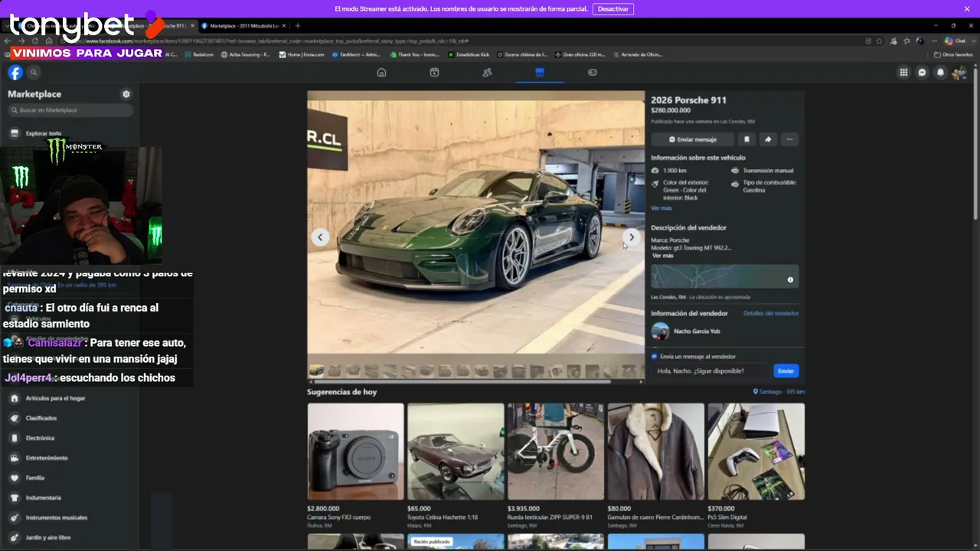Screen dimensions: 980x551
Task: Open the Otros favoritos bookmarks folder
Action: [x=953, y=54]
